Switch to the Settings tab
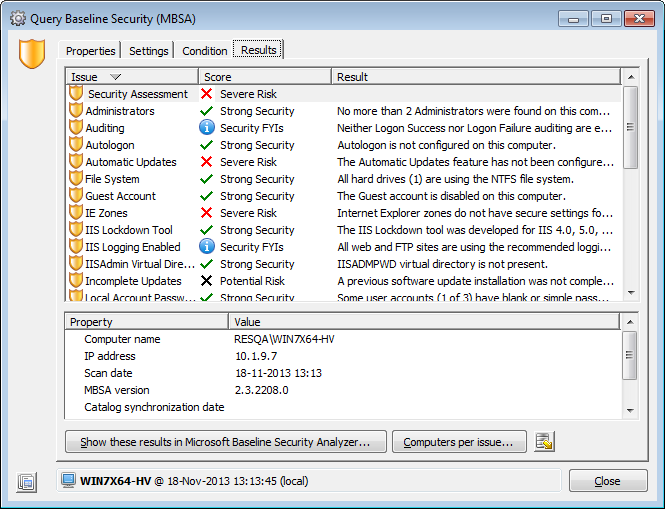 point(148,51)
